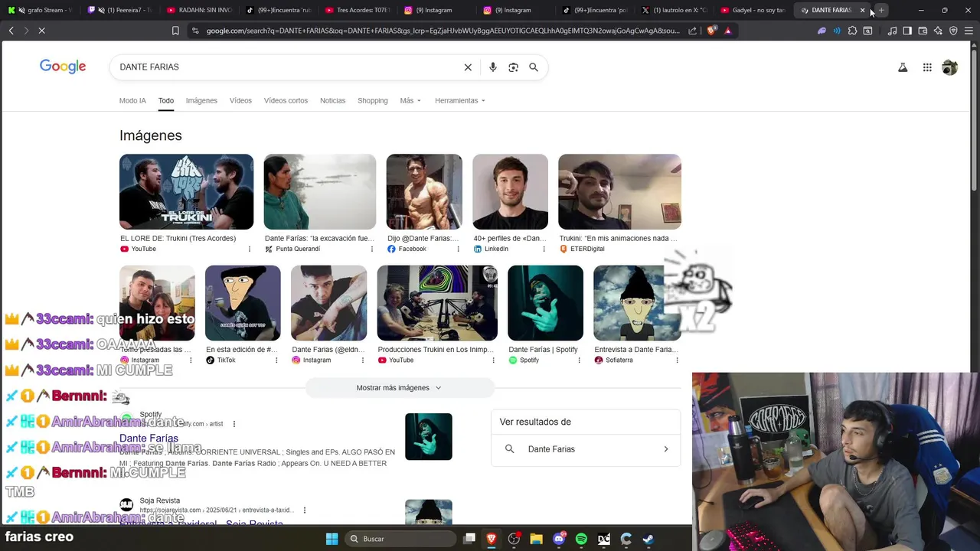The height and width of the screenshot is (551, 980).
Task: Bookmark this page in the address bar
Action: coord(175,31)
